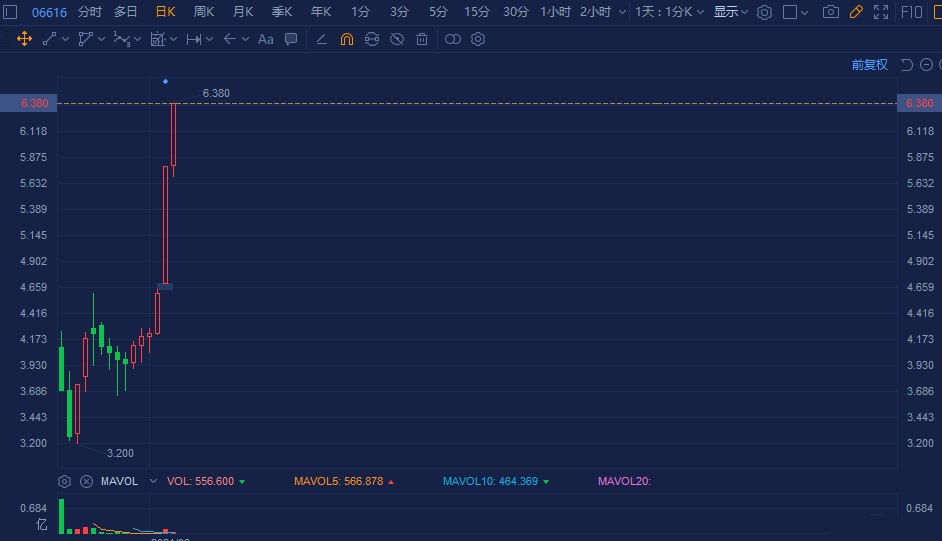Toggle the left sidebar panel icon
This screenshot has height=541, width=942.
(11, 12)
